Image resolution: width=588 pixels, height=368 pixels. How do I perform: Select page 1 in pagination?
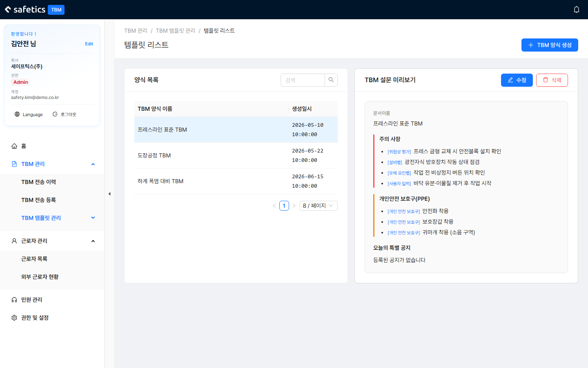tap(284, 206)
